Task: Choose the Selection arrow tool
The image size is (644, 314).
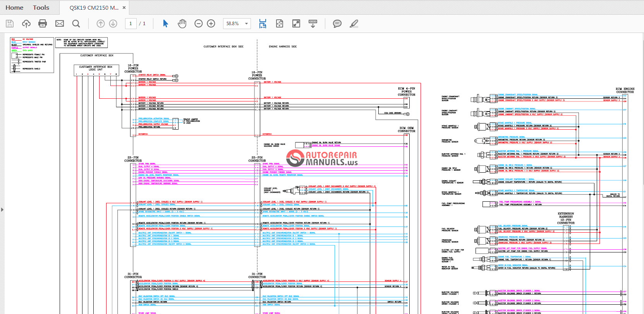Action: click(166, 24)
